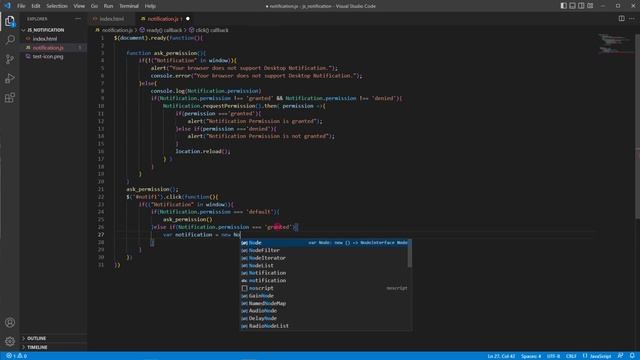Open the File menu

point(21,6)
